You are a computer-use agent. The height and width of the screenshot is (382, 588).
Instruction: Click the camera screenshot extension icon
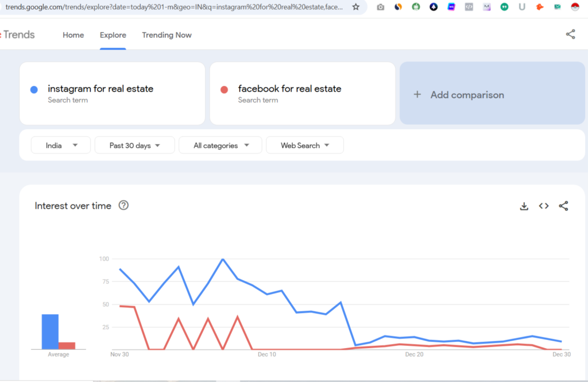(380, 7)
